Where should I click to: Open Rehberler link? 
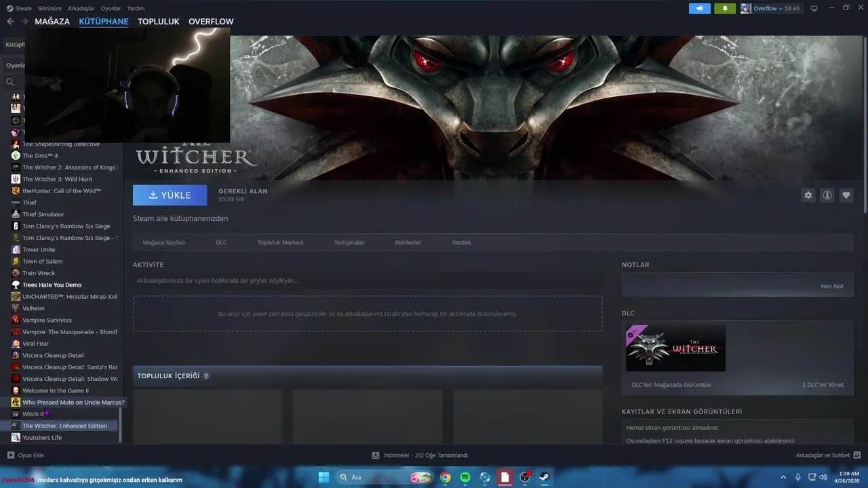pyautogui.click(x=408, y=243)
